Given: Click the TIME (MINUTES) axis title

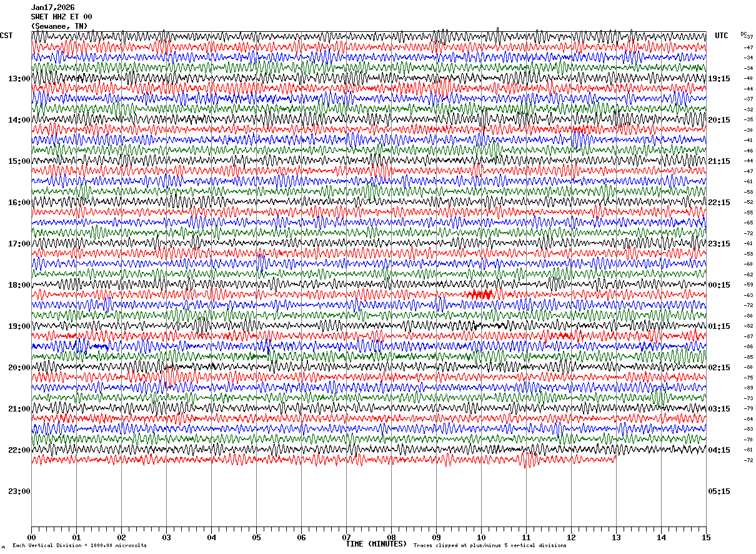Looking at the screenshot, I should pos(376,544).
